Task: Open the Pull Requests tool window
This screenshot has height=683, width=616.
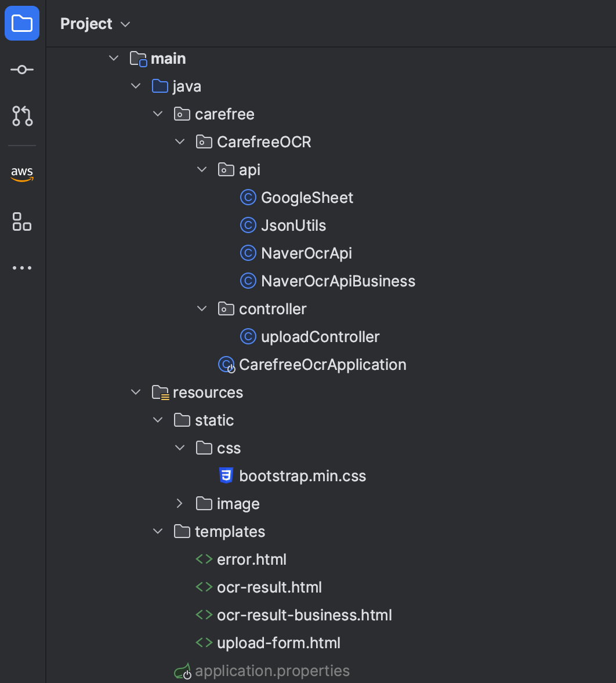Action: (x=21, y=115)
